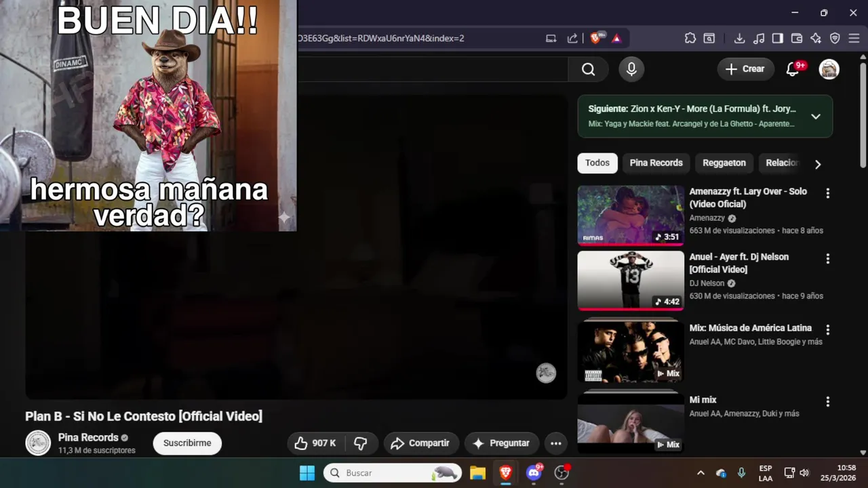The height and width of the screenshot is (488, 868).
Task: Click Pina Records channel avatar
Action: (38, 443)
